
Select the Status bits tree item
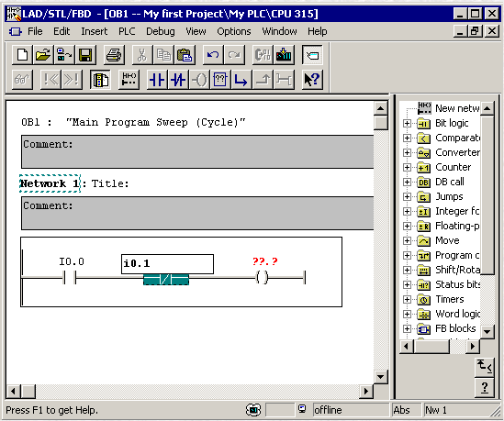pos(457,284)
